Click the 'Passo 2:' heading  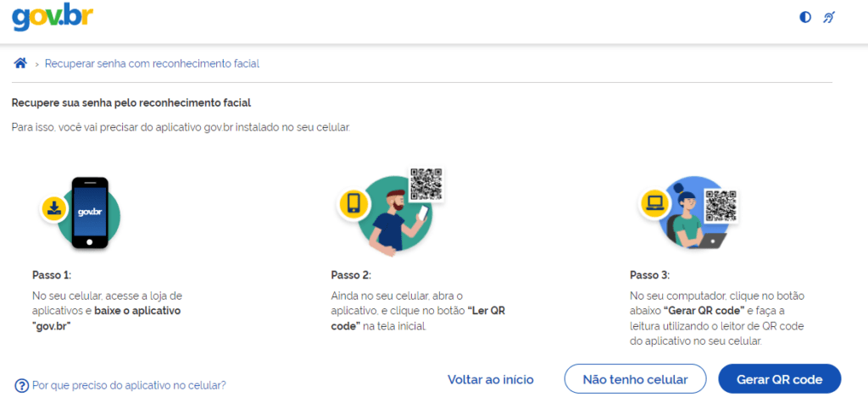[x=351, y=275]
